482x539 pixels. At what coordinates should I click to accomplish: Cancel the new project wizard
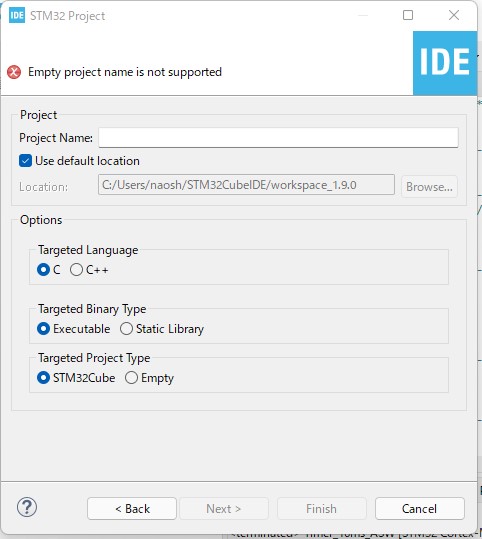click(420, 509)
